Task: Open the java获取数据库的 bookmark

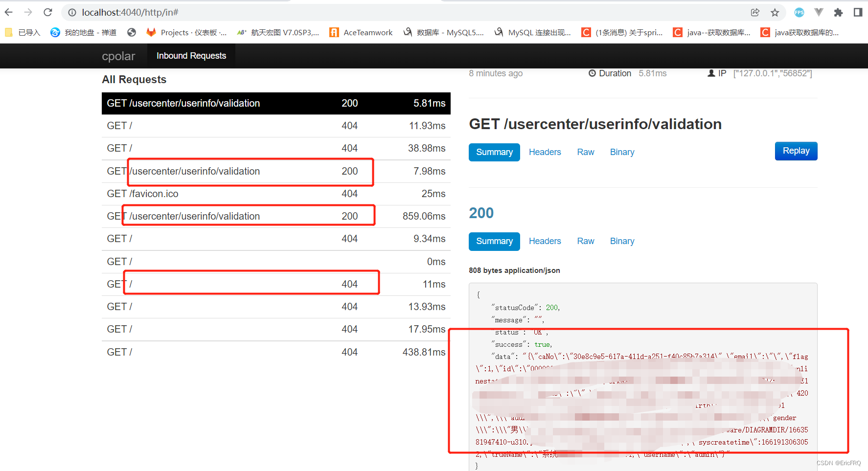Action: [799, 32]
